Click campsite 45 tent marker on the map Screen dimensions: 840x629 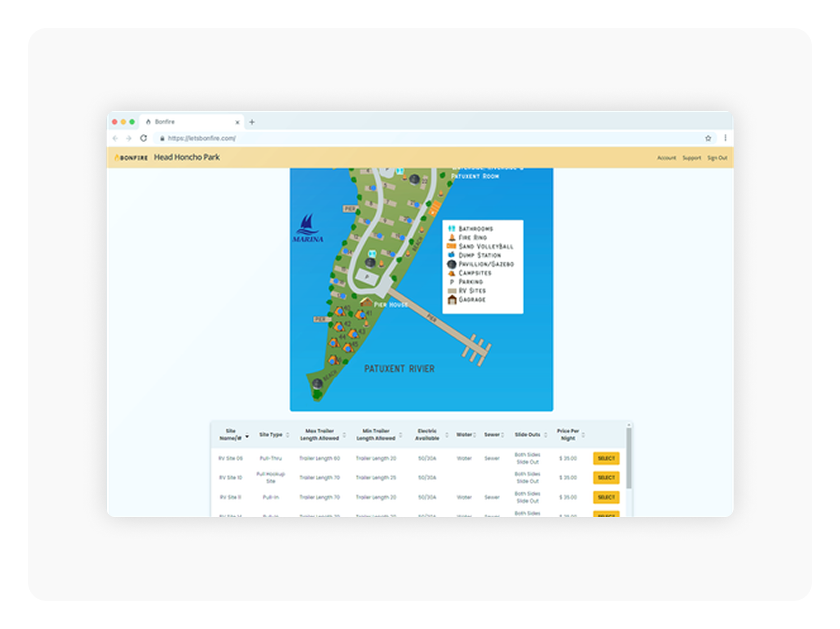[x=348, y=349]
